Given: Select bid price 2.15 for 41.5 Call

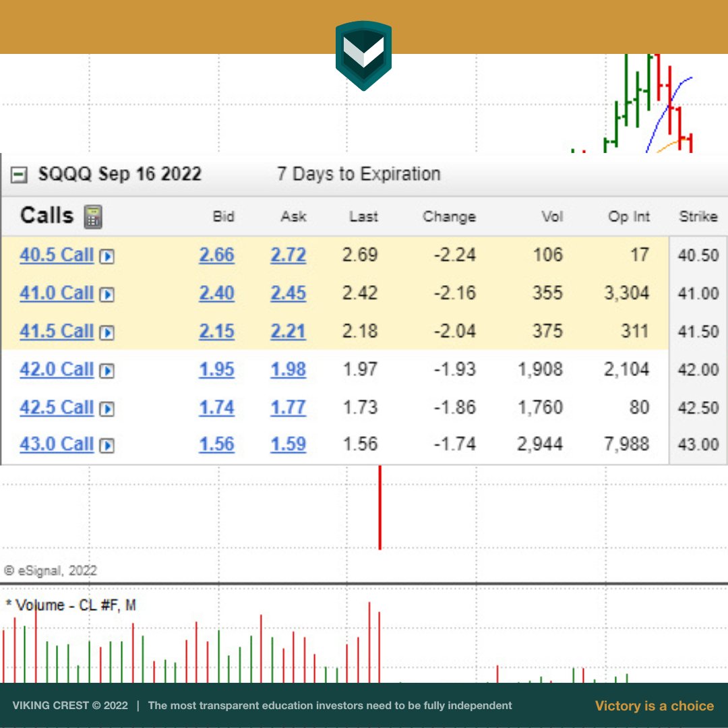Looking at the screenshot, I should (x=217, y=331).
